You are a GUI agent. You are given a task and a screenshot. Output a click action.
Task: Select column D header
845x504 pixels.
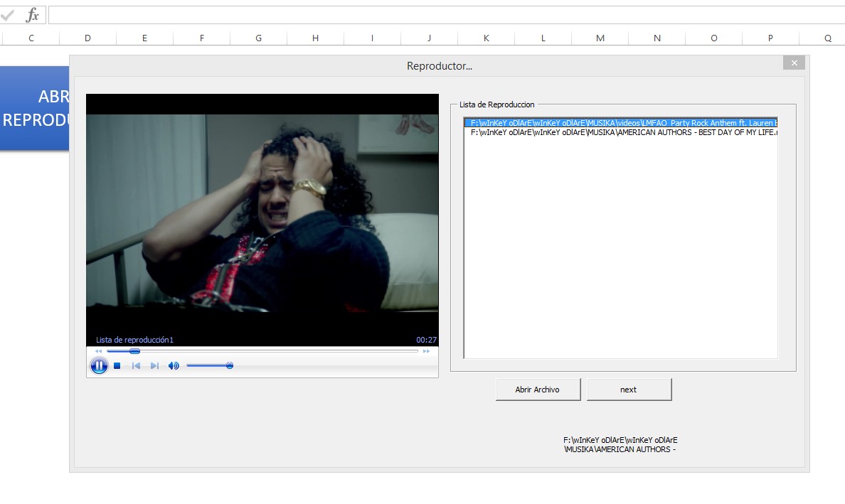click(x=87, y=38)
